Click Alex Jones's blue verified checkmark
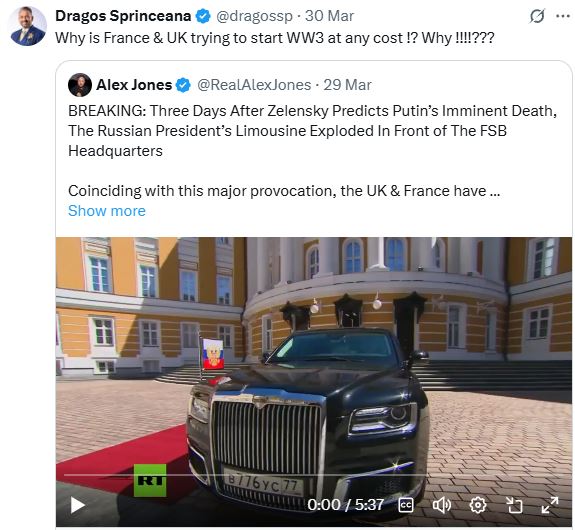Image resolution: width=575 pixels, height=530 pixels. tap(183, 85)
